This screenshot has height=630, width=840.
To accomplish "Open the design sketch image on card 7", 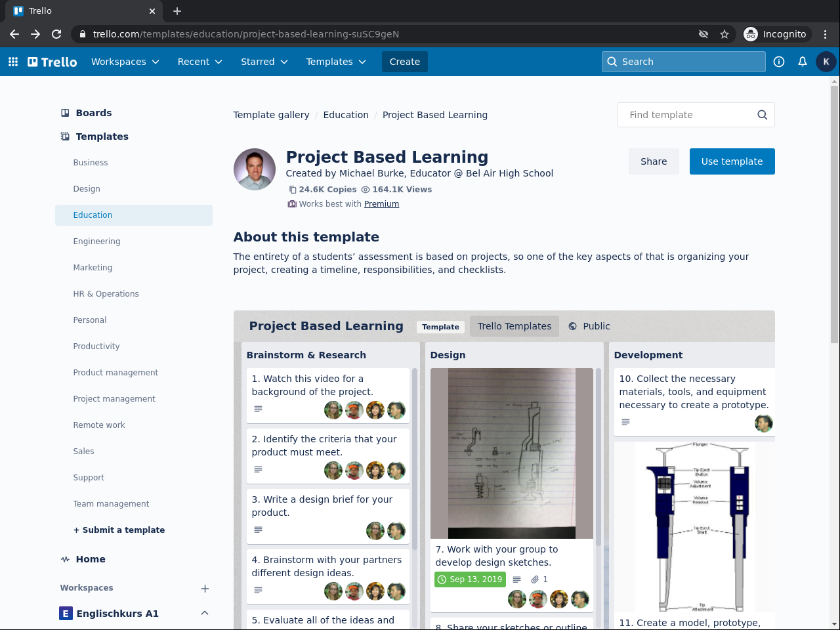I will [512, 453].
